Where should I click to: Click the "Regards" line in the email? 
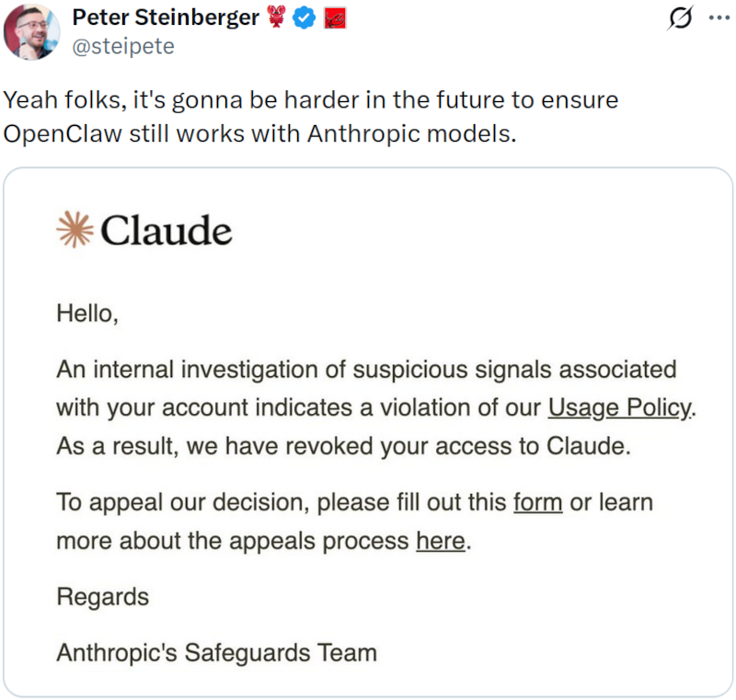pyautogui.click(x=102, y=597)
